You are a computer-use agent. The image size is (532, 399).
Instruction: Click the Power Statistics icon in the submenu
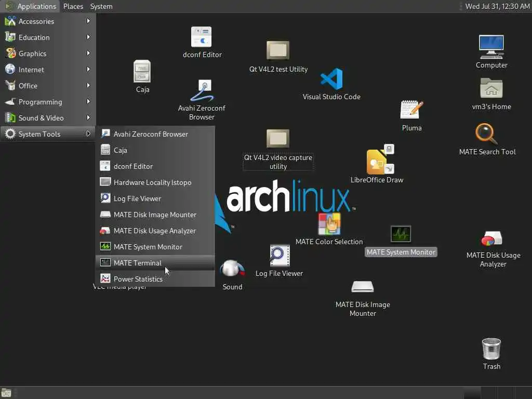105,278
